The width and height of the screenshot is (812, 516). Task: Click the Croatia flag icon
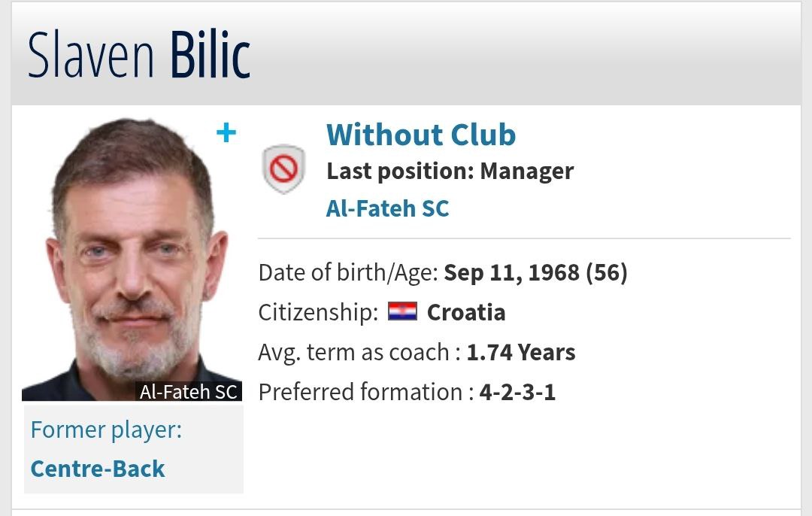pos(402,312)
